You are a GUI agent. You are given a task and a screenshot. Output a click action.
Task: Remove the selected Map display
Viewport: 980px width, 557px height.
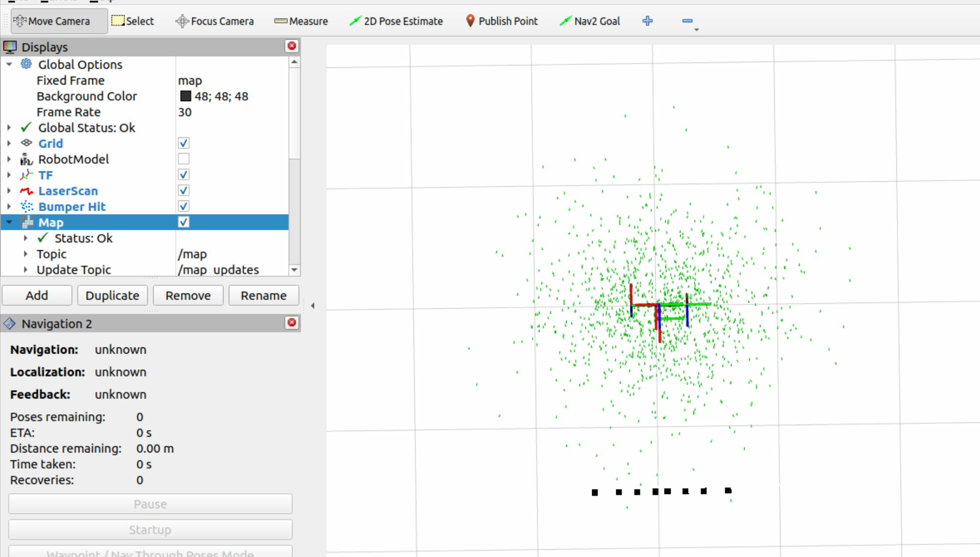point(188,295)
